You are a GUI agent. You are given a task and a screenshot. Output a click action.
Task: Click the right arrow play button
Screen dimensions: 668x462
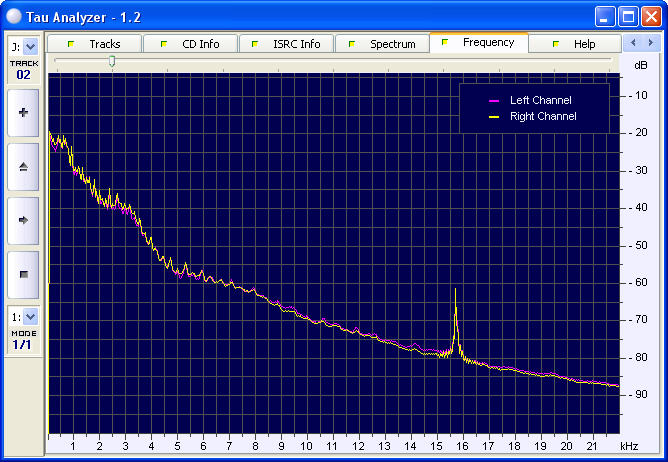click(23, 220)
